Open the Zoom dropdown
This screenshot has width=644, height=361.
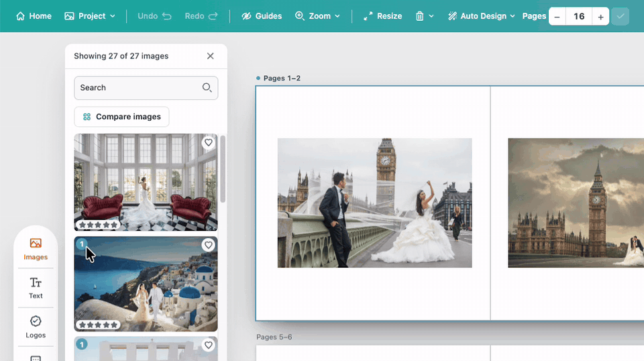pos(317,16)
